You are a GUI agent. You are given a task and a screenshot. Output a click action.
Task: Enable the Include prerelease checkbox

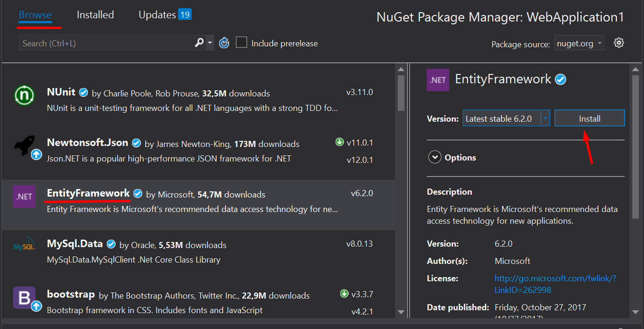pos(241,43)
